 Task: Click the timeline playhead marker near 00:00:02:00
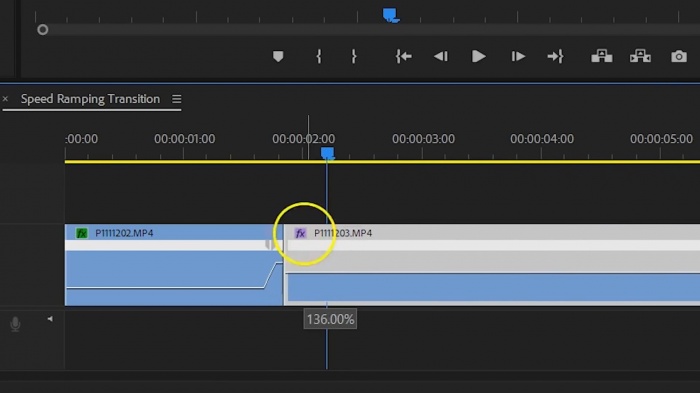pos(327,154)
